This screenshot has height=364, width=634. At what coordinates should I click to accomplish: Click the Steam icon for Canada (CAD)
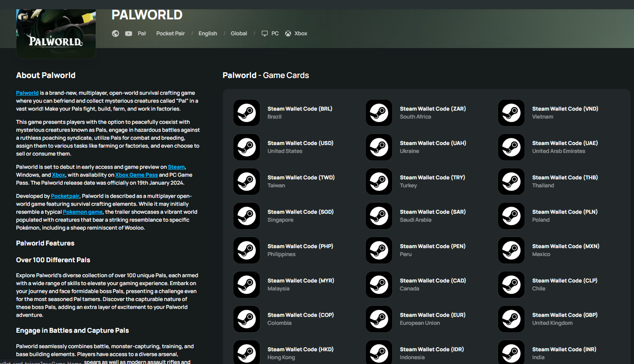(x=379, y=285)
